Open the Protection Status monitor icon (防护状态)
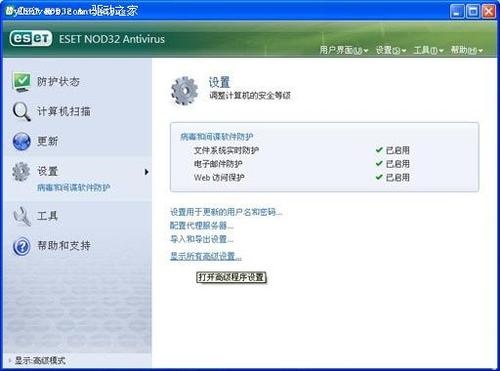 22,82
